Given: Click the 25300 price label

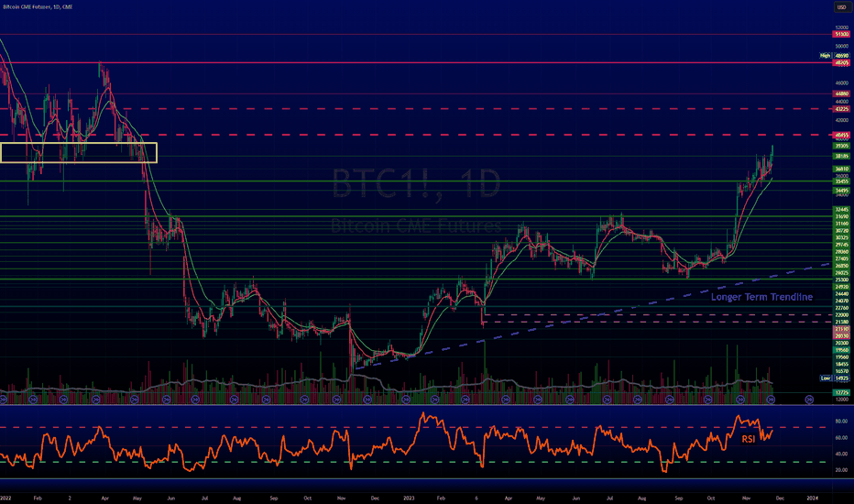Looking at the screenshot, I should (x=842, y=279).
